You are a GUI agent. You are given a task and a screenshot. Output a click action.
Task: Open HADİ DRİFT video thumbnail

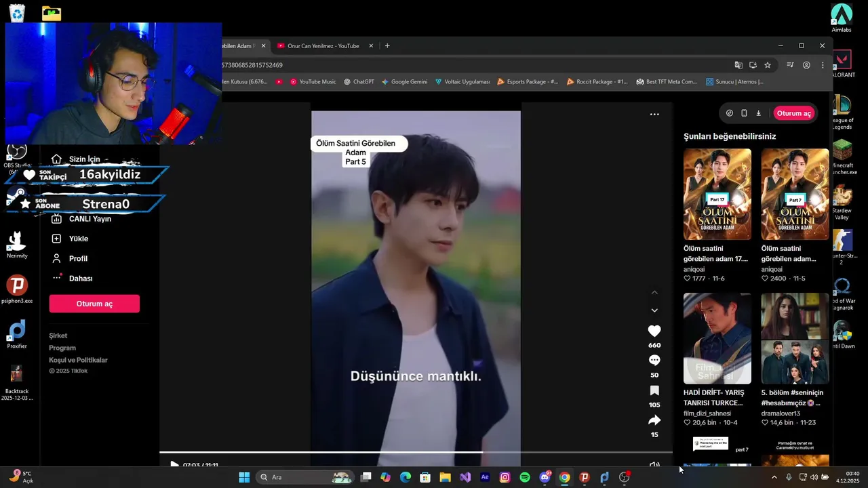click(x=717, y=338)
